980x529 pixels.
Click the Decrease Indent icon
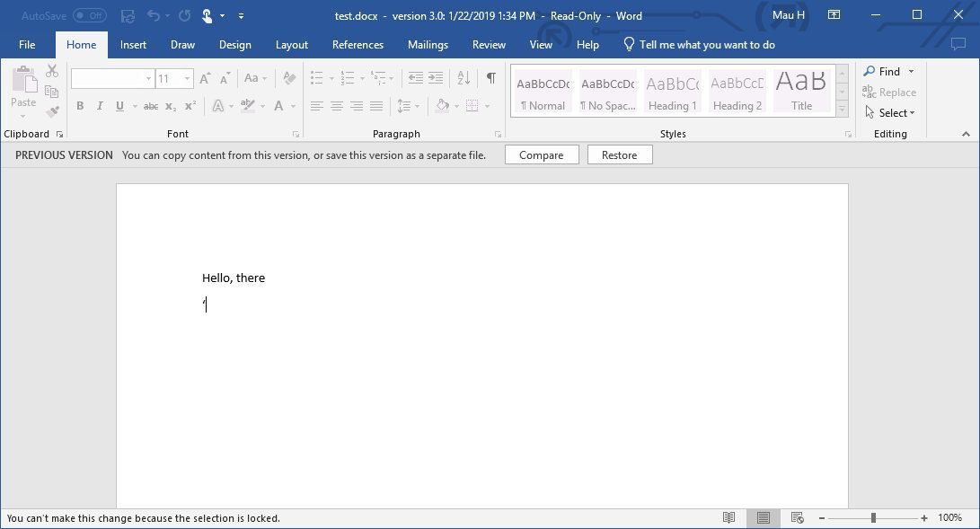pos(417,78)
